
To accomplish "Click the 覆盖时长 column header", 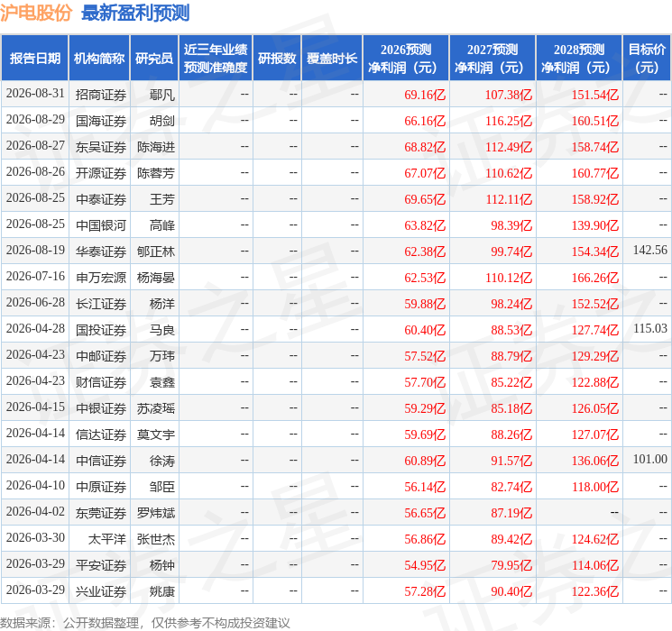I will click(332, 59).
